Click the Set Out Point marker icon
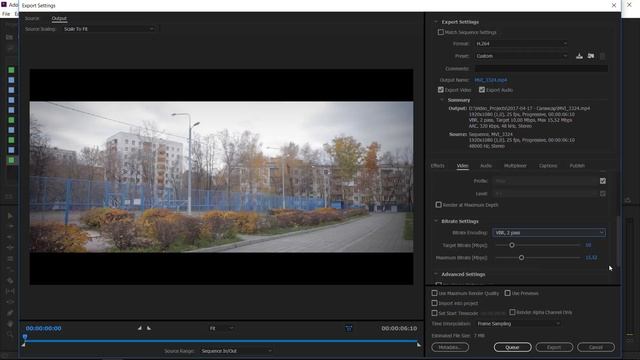 149,328
